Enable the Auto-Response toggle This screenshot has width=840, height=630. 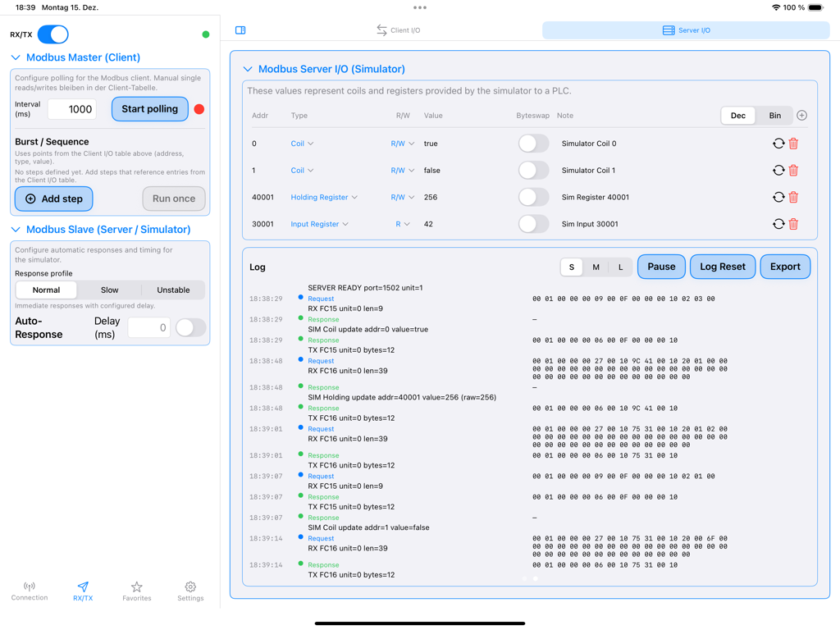tap(190, 326)
